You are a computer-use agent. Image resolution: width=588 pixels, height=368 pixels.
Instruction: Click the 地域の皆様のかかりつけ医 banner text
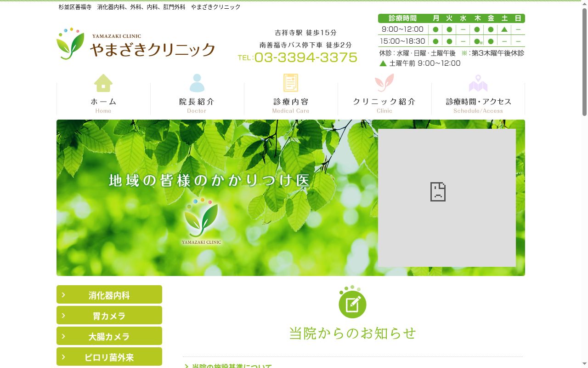209,180
